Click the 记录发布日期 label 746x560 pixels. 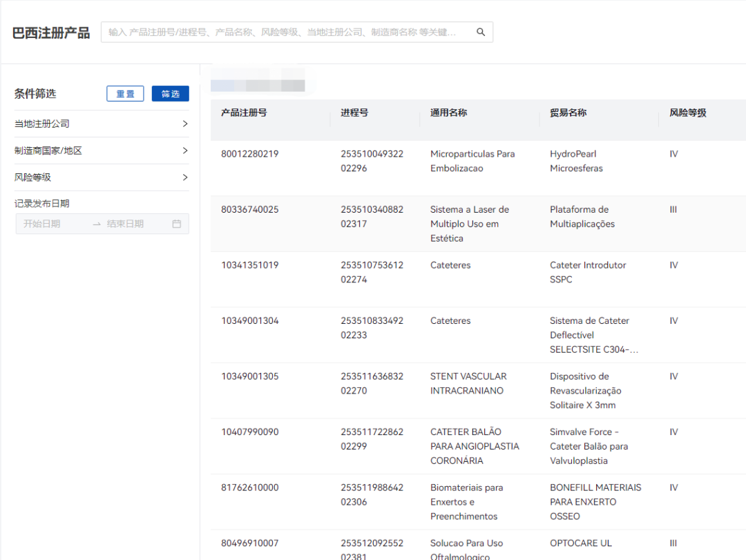tap(42, 204)
